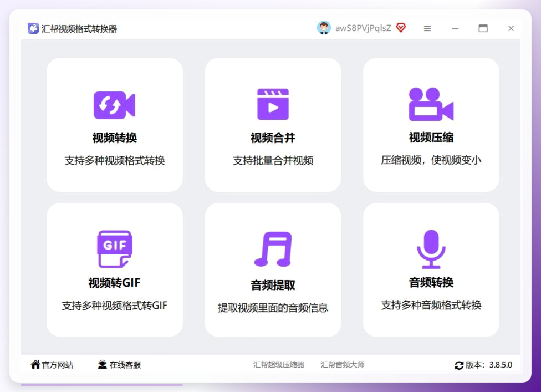Open the 汇帮音频大师 link
Image resolution: width=541 pixels, height=392 pixels.
click(x=343, y=365)
